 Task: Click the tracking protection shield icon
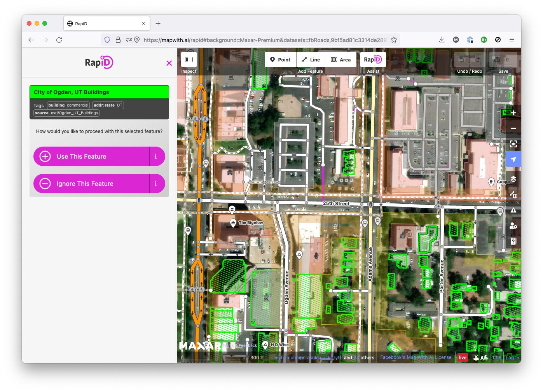107,40
